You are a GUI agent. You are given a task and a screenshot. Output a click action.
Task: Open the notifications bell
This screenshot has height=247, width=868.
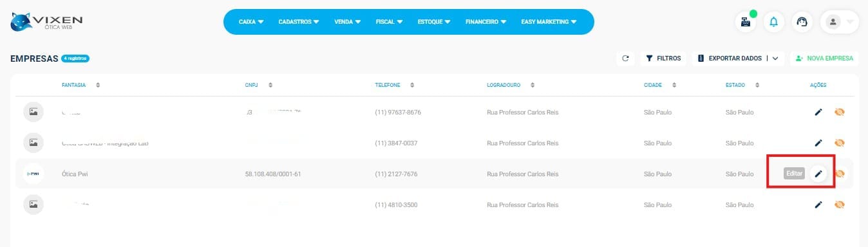point(774,22)
